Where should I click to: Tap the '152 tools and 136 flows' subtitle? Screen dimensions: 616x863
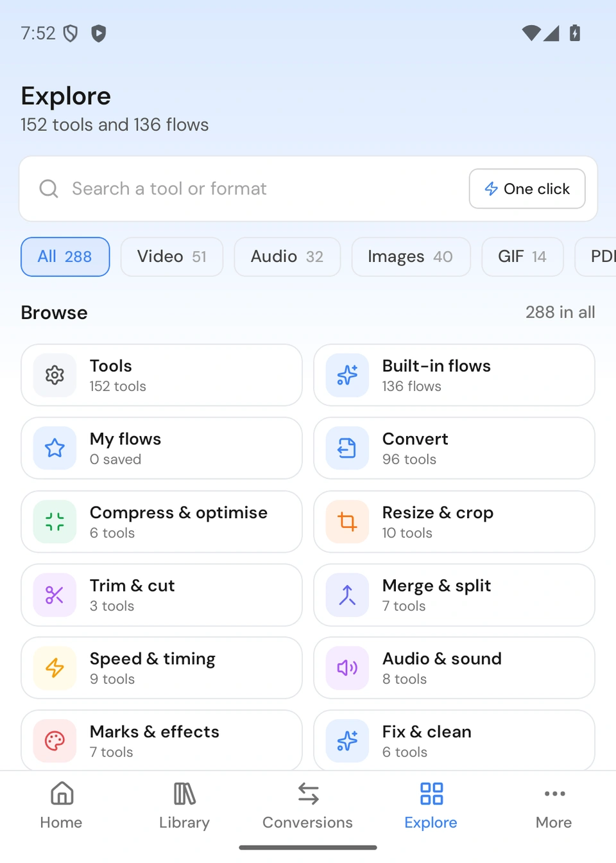pyautogui.click(x=115, y=125)
